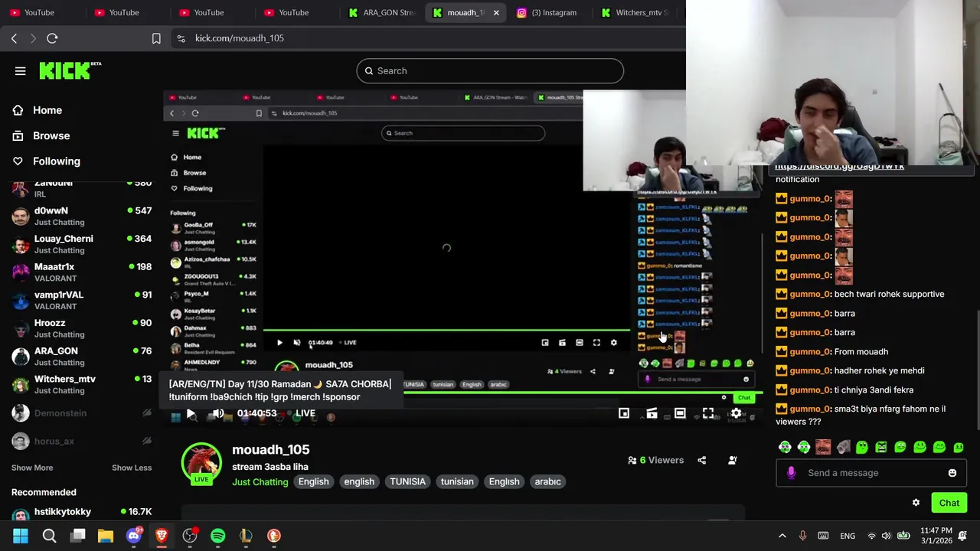Image resolution: width=980 pixels, height=551 pixels.
Task: Click the mouadh_105 channel name
Action: [x=271, y=450]
